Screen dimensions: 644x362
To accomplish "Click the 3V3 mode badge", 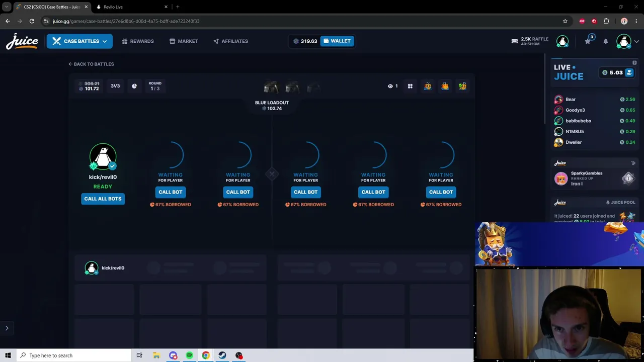I will click(x=115, y=86).
